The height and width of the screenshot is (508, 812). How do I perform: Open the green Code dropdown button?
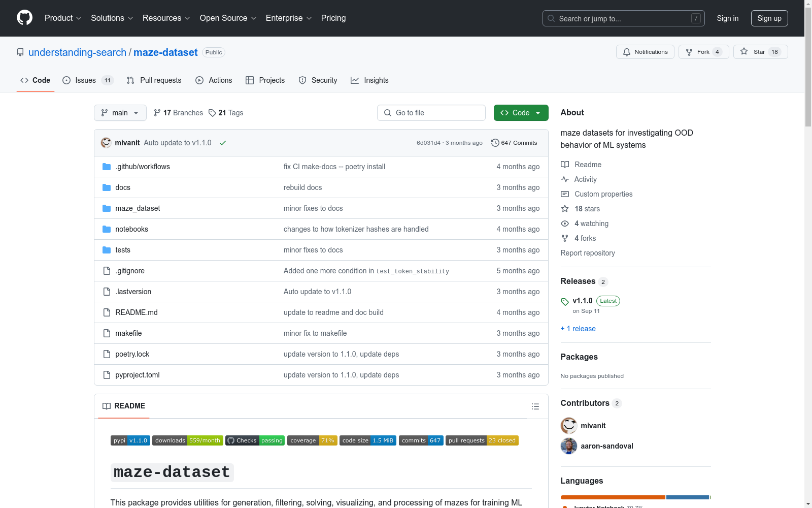pos(521,113)
